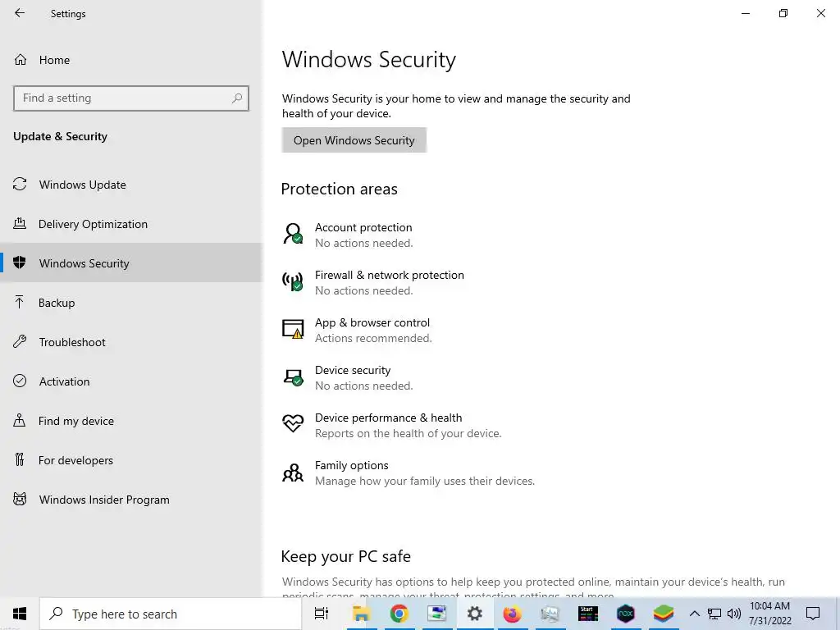Screen dimensions: 840x630
Task: Click the Windows Update refresh icon
Action: tap(20, 185)
